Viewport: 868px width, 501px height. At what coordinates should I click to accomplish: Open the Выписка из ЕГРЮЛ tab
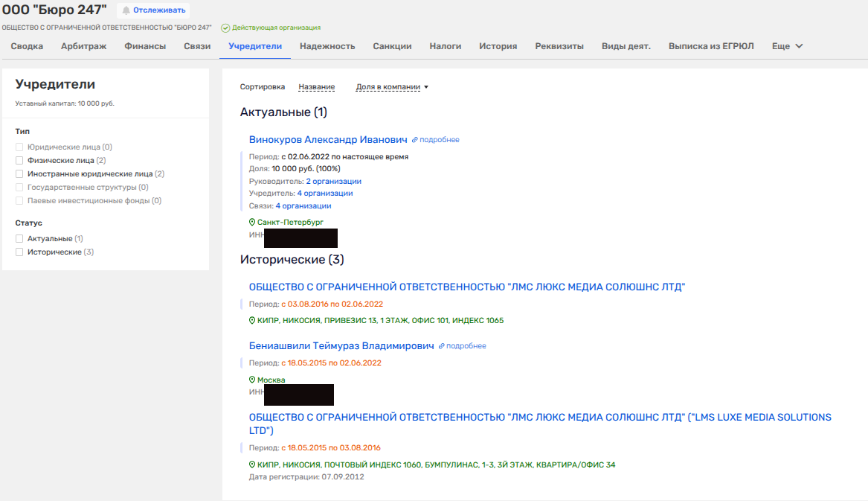click(x=710, y=46)
